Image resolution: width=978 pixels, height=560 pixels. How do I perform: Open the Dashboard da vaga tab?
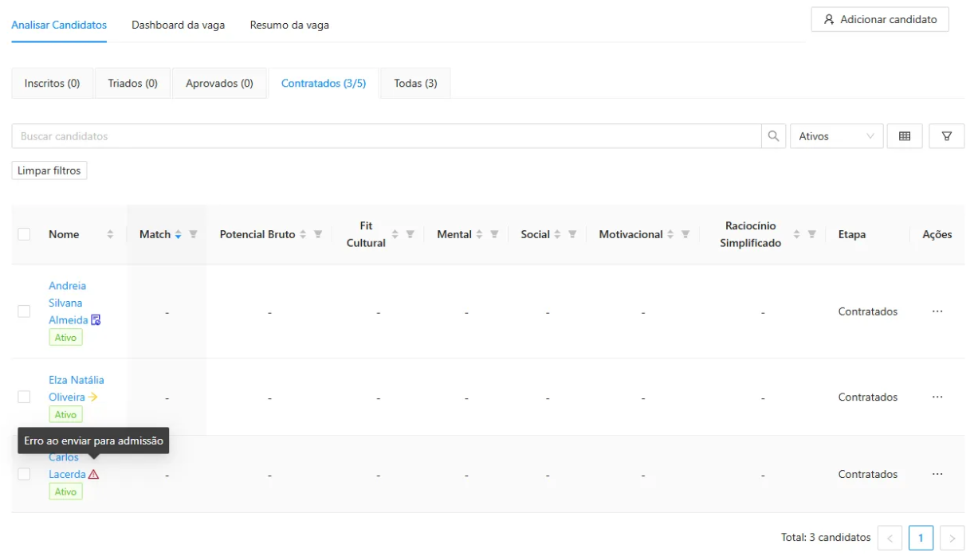coord(178,25)
